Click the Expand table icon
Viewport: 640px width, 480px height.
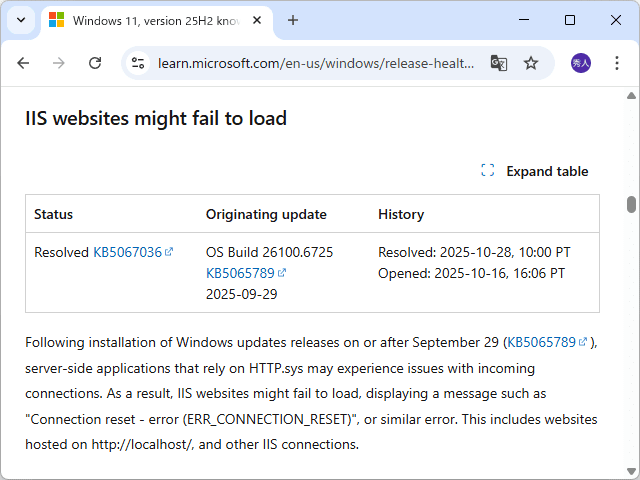(488, 171)
